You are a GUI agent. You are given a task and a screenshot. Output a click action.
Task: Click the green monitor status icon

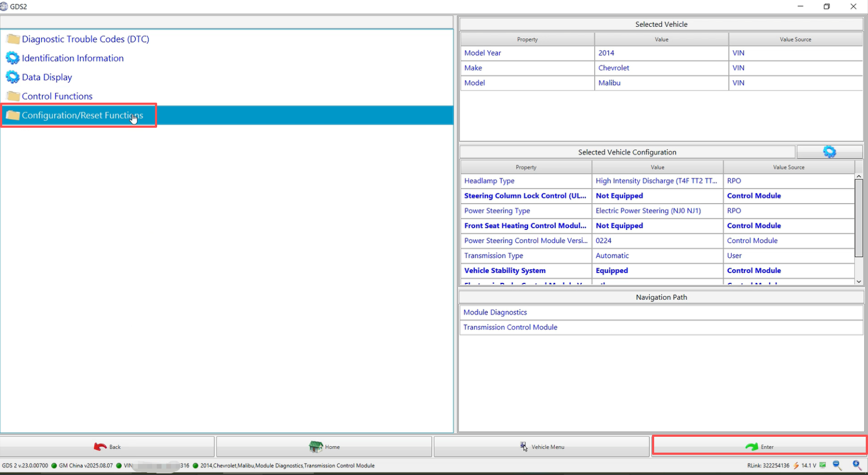point(823,466)
